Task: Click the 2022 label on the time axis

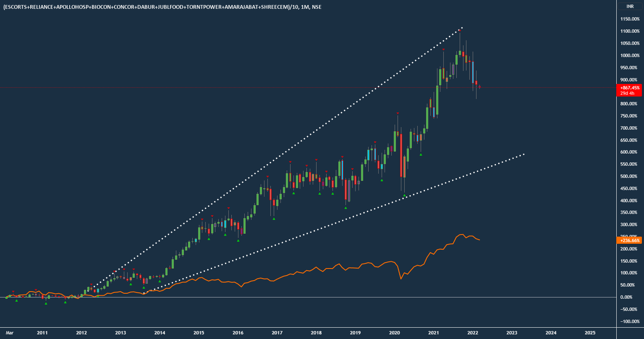Action: (x=473, y=333)
